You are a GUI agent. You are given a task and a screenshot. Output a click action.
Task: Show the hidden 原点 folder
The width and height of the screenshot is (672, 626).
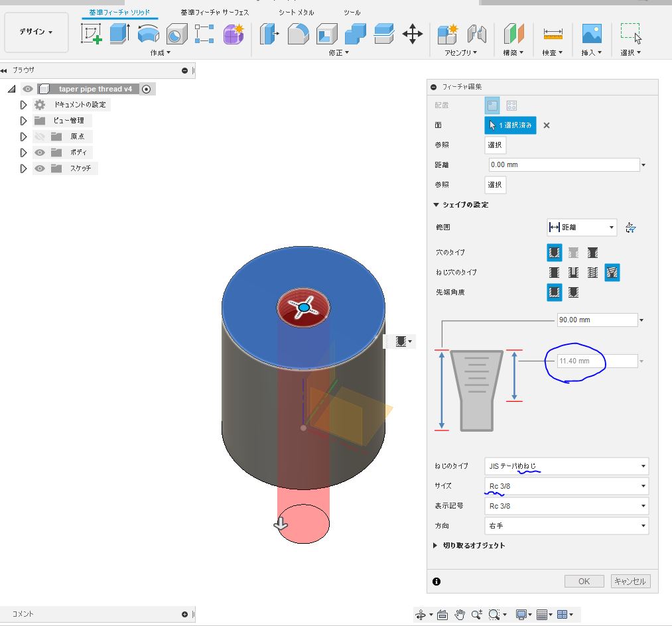tap(40, 137)
